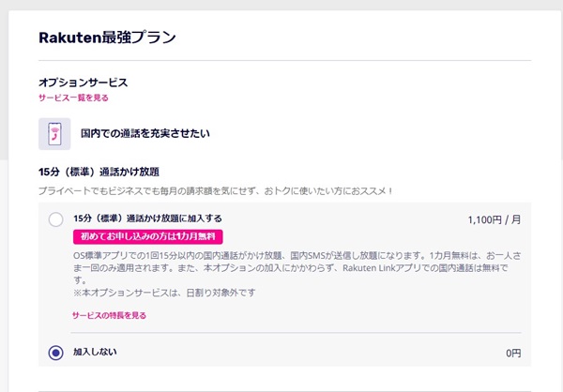Click the phone call icon beside 国内での通話を充実させたい
The image size is (563, 392).
click(x=54, y=134)
